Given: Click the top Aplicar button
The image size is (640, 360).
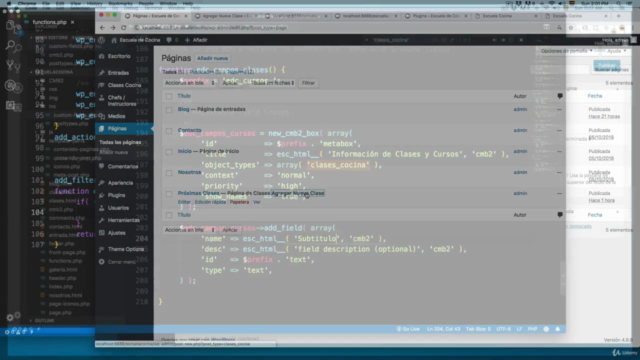Looking at the screenshot, I should pos(230,83).
